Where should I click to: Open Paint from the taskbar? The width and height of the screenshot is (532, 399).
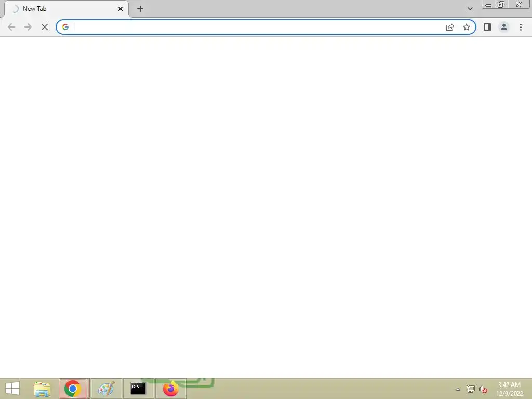tap(106, 389)
